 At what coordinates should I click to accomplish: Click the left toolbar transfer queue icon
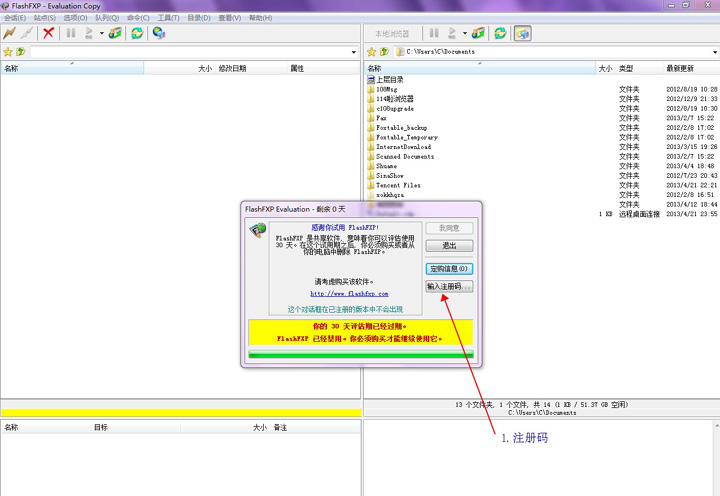coord(115,33)
